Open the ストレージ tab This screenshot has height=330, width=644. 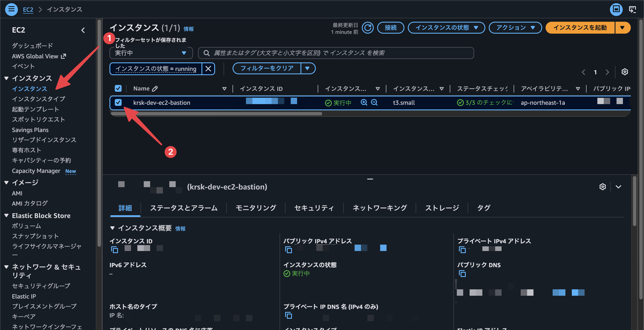[x=442, y=208]
